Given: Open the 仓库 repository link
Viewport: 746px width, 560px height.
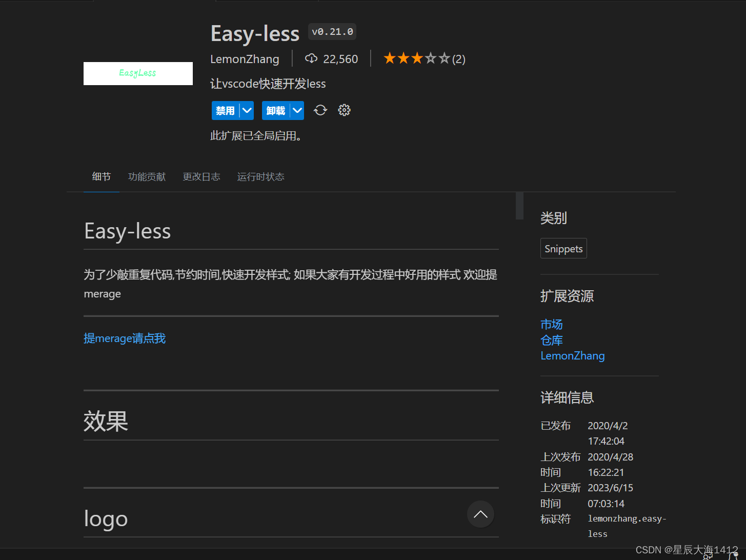Looking at the screenshot, I should tap(551, 340).
